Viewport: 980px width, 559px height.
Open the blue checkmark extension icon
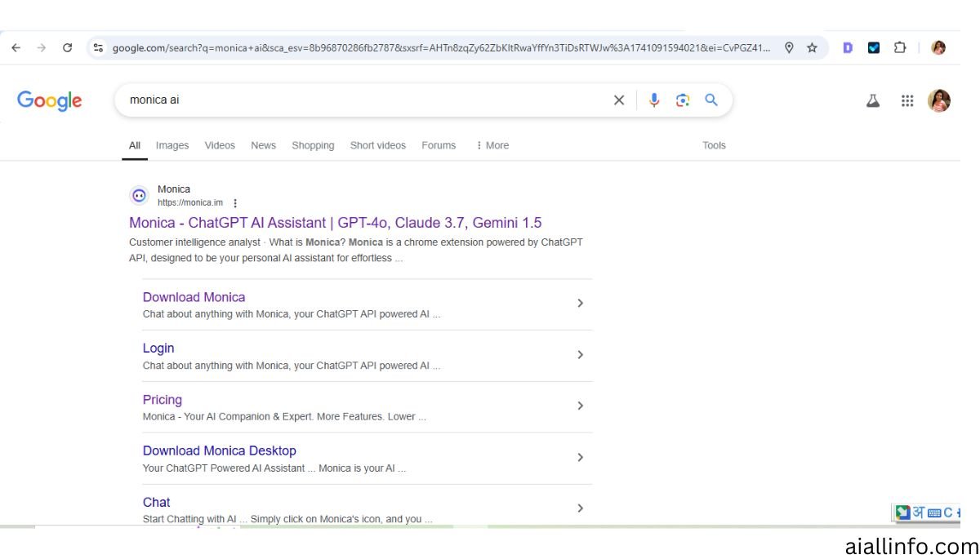pos(874,48)
